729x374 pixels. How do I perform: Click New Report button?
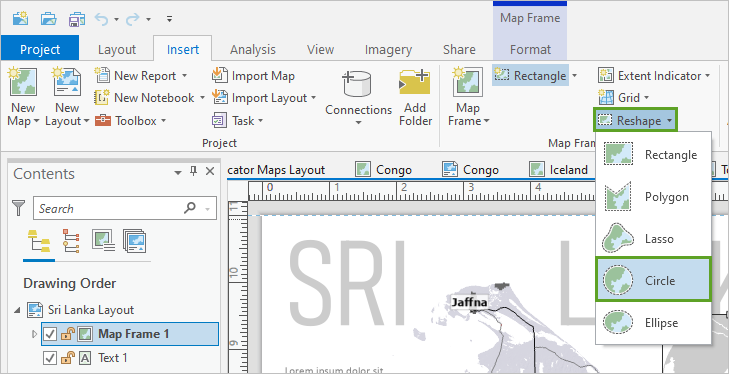point(140,75)
